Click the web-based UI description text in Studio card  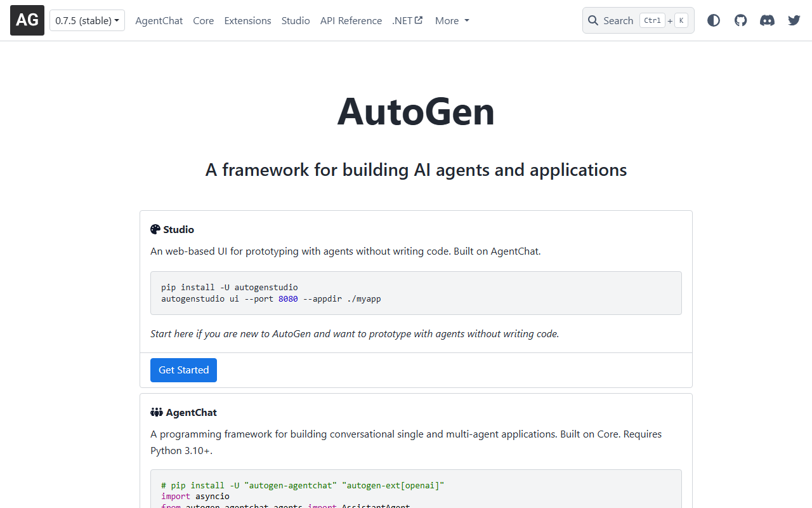(x=346, y=251)
